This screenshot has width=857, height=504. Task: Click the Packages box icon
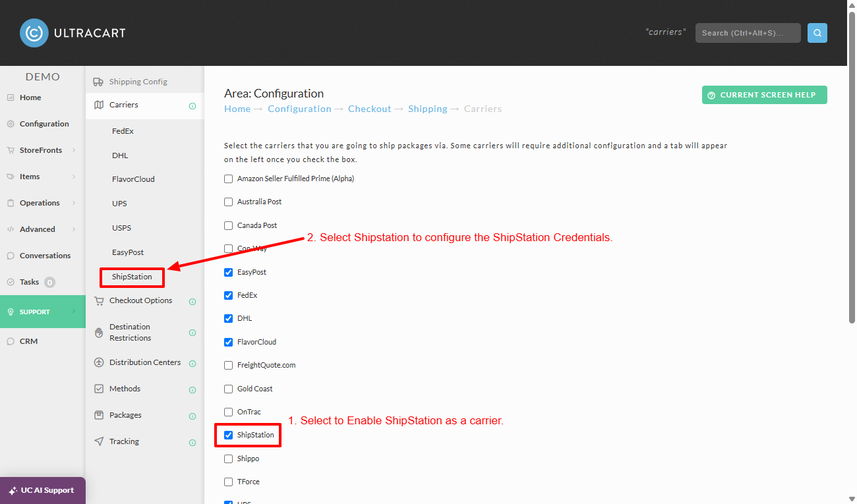[x=99, y=415]
